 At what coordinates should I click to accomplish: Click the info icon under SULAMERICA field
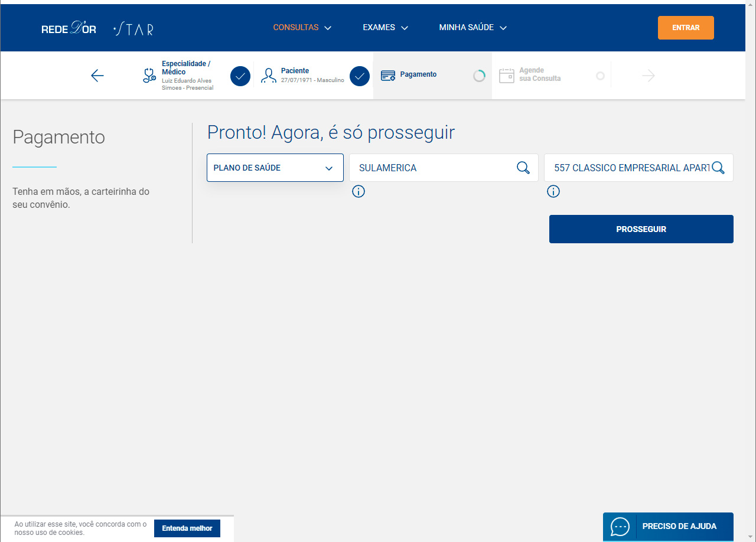(x=359, y=191)
